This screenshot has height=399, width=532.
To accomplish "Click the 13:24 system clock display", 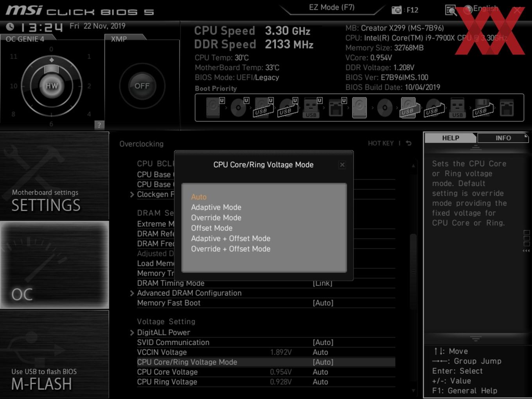I will (x=41, y=27).
